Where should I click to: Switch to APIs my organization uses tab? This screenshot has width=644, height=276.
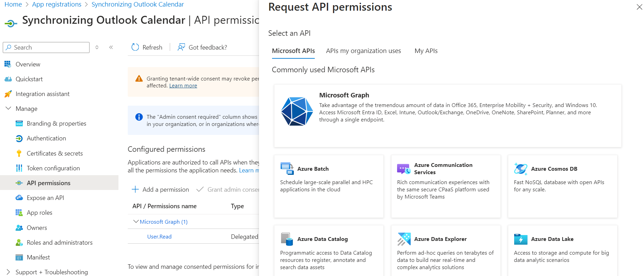(x=363, y=51)
